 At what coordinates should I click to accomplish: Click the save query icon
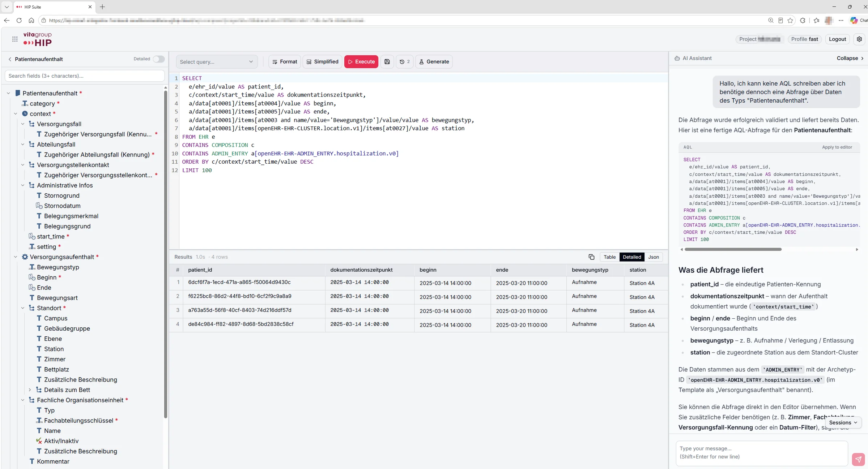click(387, 62)
